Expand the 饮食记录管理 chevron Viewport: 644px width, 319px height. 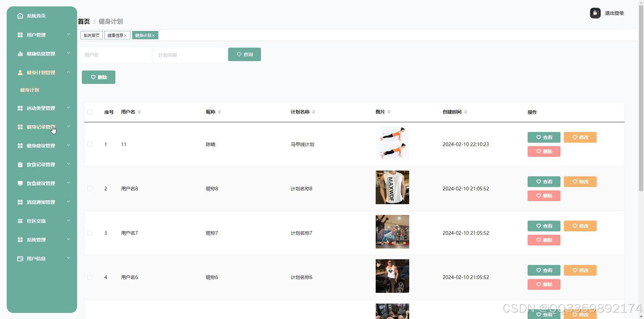coord(68,164)
